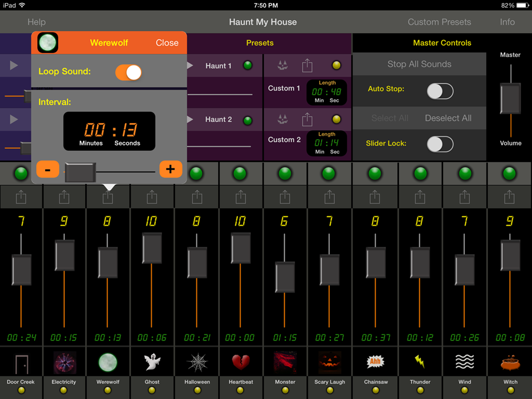Toggle green light above Door Creek channel

(x=21, y=173)
